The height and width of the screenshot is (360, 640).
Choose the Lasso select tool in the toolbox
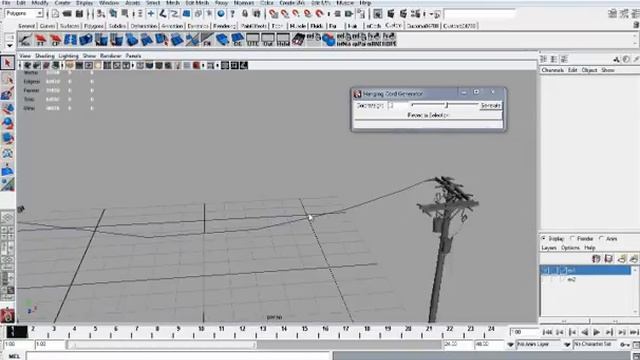pos(7,79)
